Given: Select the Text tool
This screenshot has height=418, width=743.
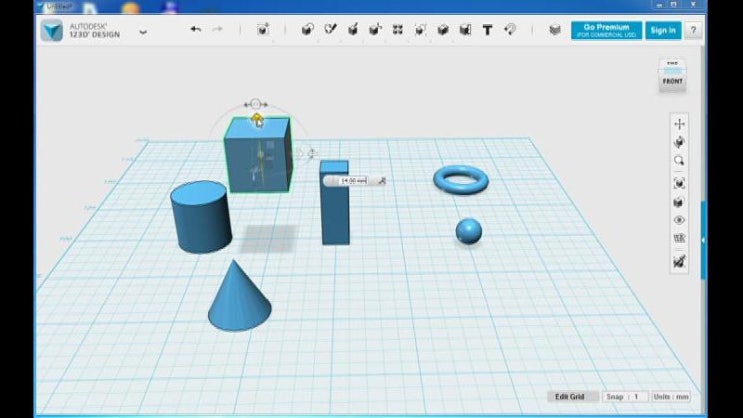Looking at the screenshot, I should (x=487, y=30).
